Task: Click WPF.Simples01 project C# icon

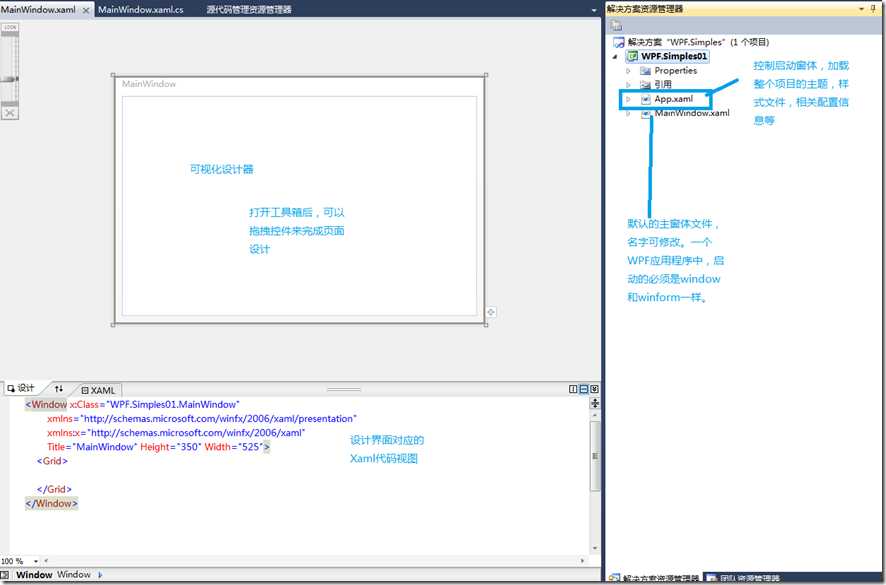Action: pyautogui.click(x=632, y=57)
